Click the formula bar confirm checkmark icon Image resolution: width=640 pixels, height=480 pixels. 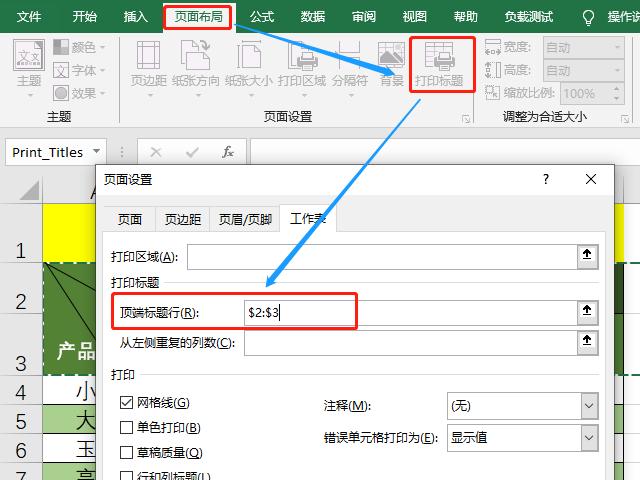coord(192,152)
